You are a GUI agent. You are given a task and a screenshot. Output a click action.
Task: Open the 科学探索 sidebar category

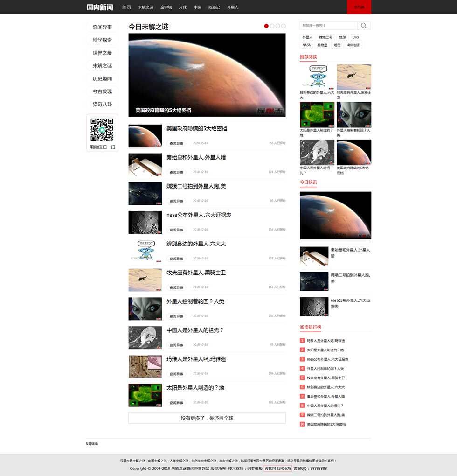pyautogui.click(x=102, y=40)
